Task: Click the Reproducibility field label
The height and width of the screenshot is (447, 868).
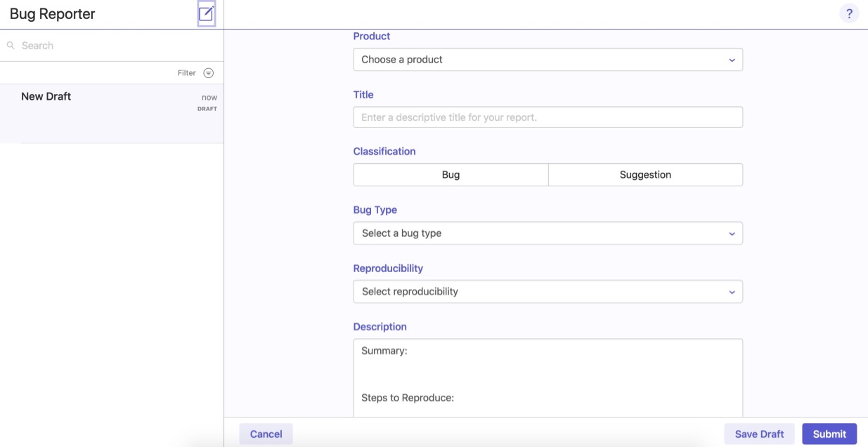Action: 388,268
